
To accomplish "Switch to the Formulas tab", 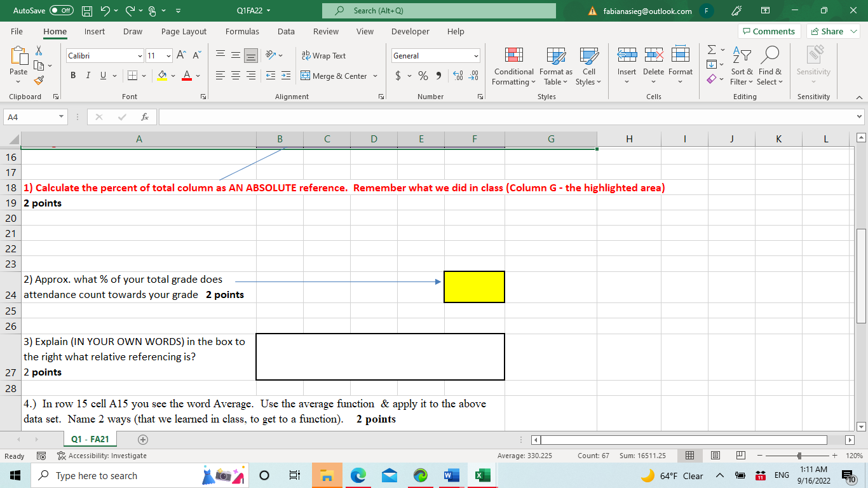I will (x=242, y=31).
